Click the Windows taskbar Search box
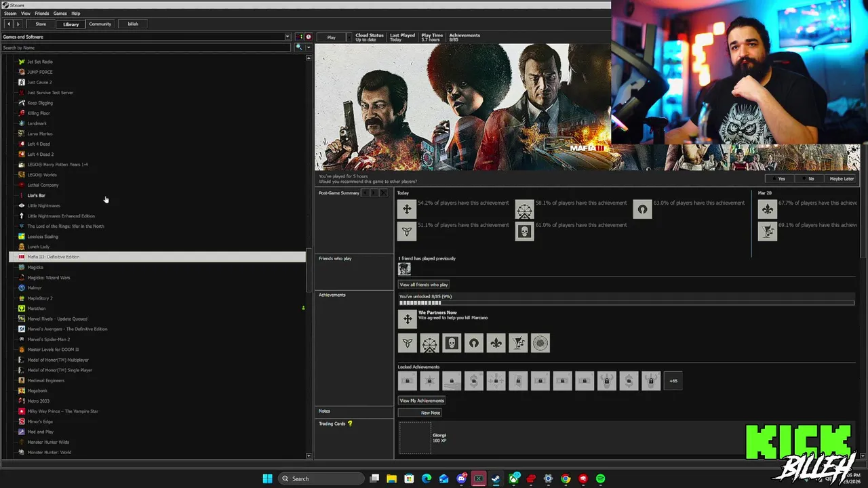Viewport: 868px width, 488px height. 321,479
